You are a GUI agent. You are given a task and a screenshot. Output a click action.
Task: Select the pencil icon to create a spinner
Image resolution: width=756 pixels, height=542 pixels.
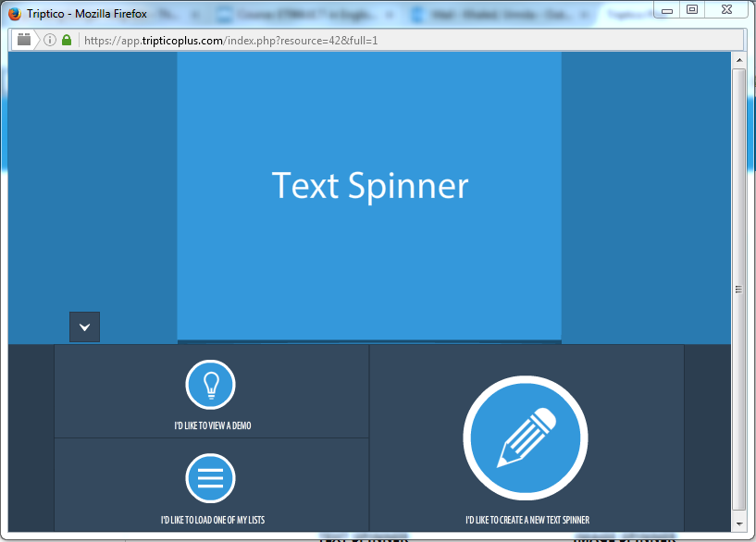[x=524, y=438]
